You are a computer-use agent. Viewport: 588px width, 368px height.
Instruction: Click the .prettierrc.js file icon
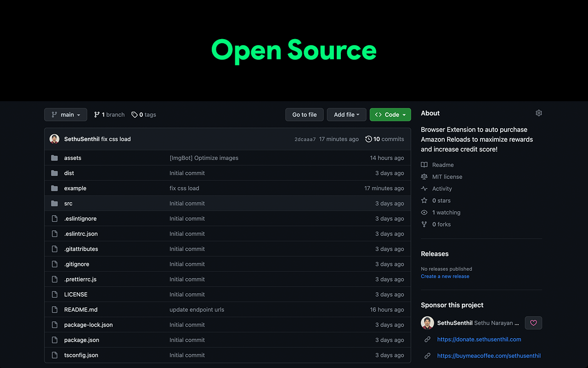click(55, 279)
